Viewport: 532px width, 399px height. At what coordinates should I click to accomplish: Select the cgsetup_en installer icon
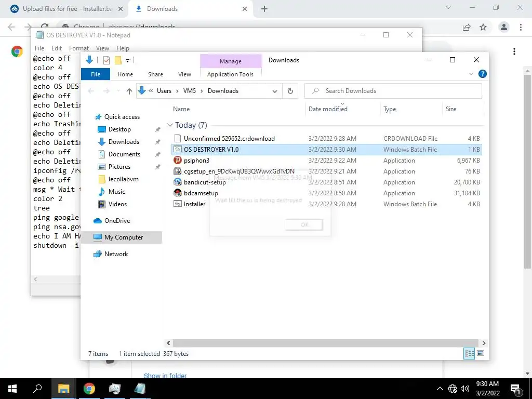coord(178,171)
